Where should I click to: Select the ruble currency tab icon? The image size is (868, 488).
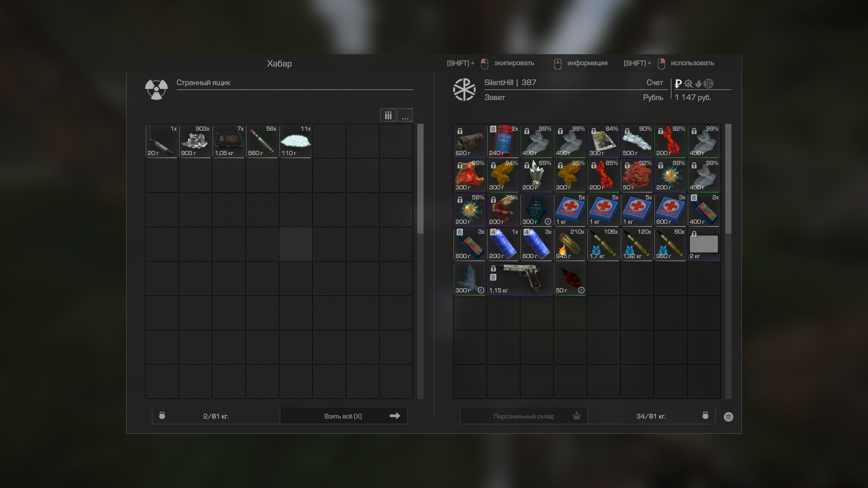click(678, 84)
